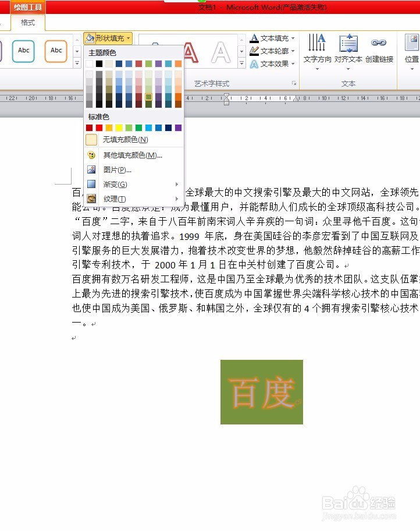Choose No Fill (无填充颜色) option
Viewport: 420px width, 531px height.
pos(134,140)
